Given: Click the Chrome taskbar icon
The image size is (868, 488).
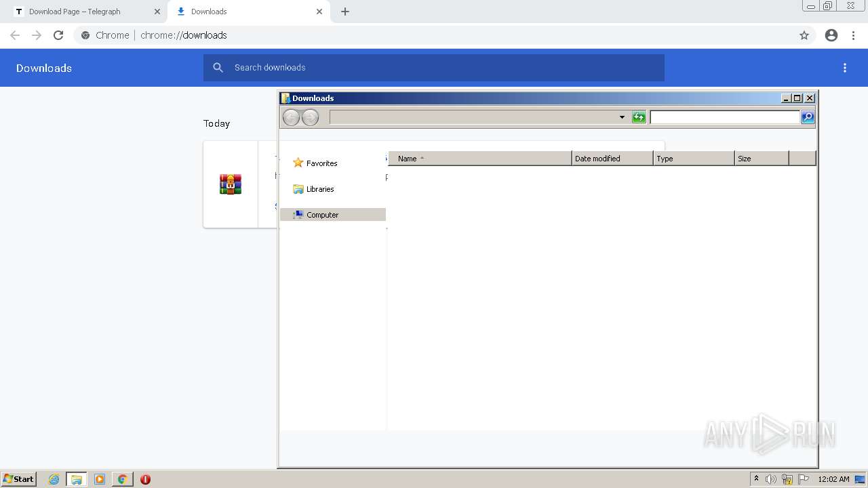Looking at the screenshot, I should pos(122,479).
